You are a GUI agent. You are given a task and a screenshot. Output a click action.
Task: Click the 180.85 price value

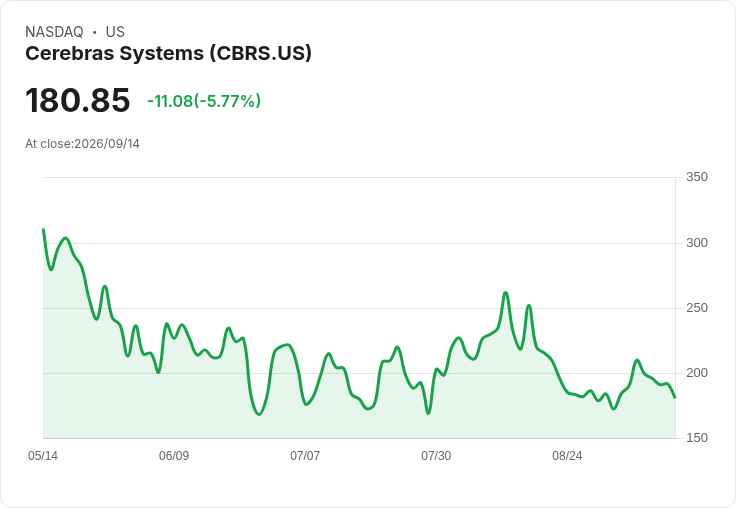coord(77,100)
